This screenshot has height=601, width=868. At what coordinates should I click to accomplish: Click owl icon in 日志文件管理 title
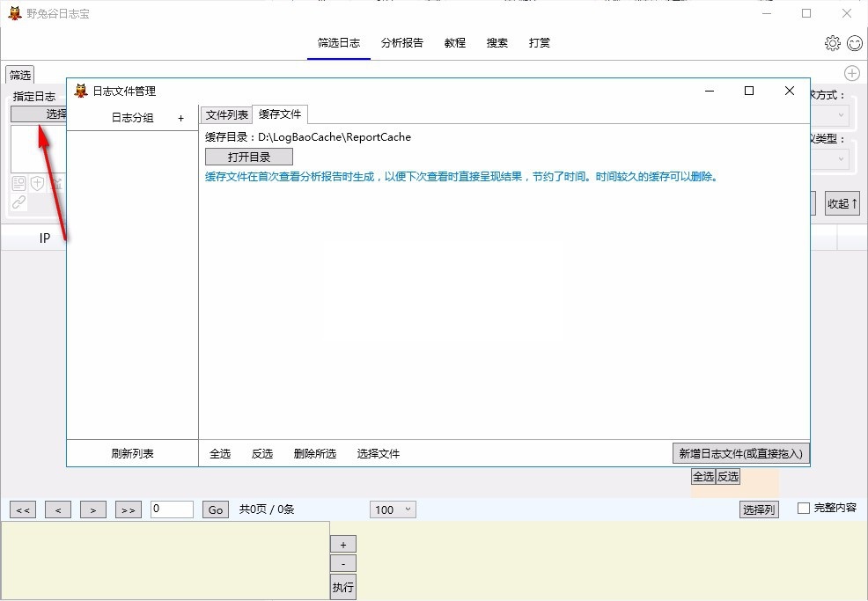click(81, 91)
